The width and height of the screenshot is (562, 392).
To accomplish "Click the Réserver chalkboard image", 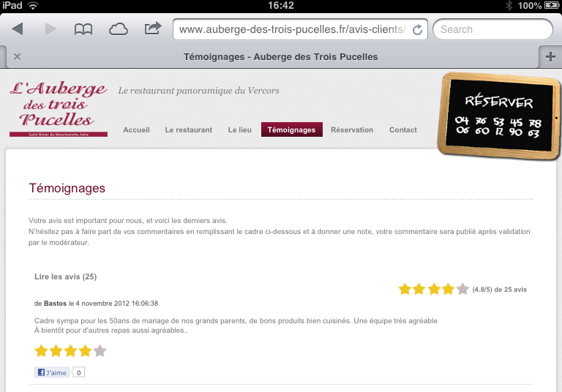I will pos(499,116).
